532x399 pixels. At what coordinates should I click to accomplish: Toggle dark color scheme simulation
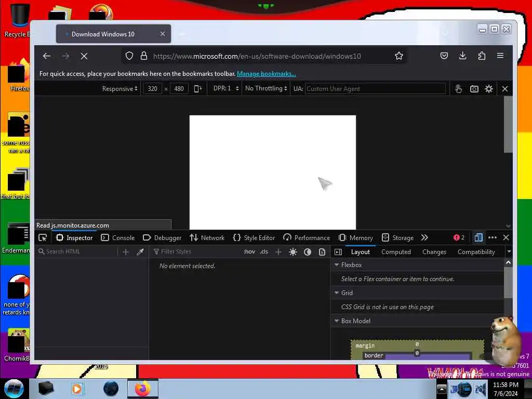tap(308, 252)
